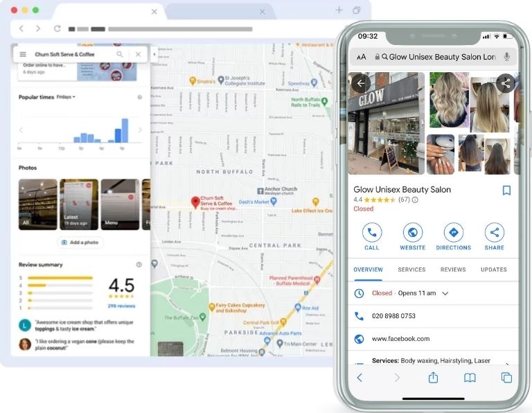Screen dimensions: 532x413
Task: Tap phone browser back chevron
Action: [360, 378]
